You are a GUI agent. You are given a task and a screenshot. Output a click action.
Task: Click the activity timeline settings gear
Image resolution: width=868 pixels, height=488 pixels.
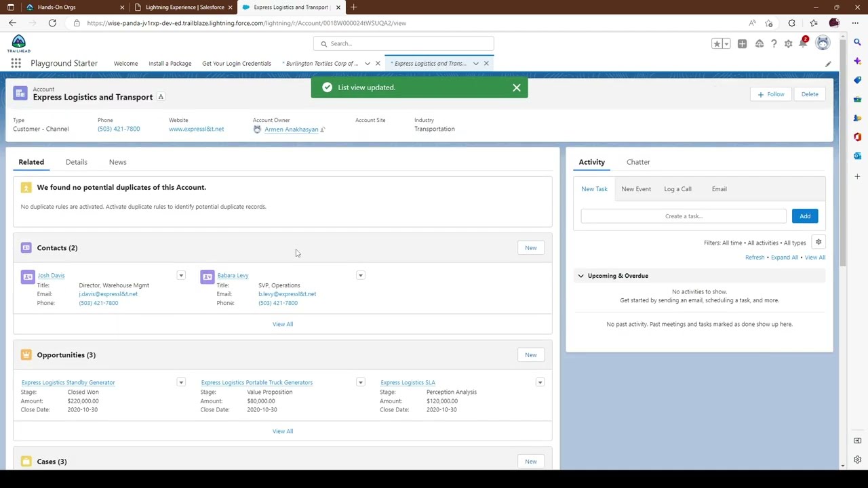tap(818, 242)
